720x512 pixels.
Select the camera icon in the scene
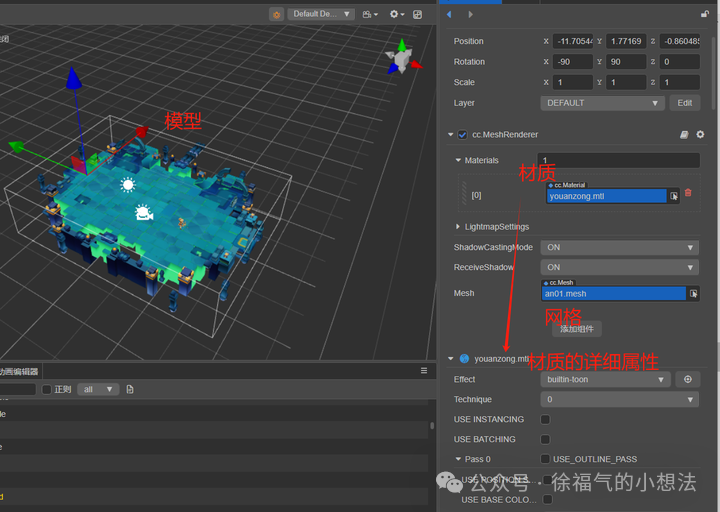click(144, 213)
